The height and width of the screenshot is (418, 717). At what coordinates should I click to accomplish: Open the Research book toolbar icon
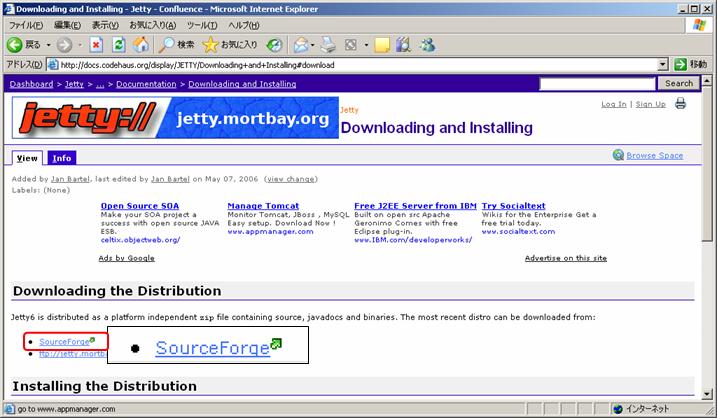[x=404, y=45]
